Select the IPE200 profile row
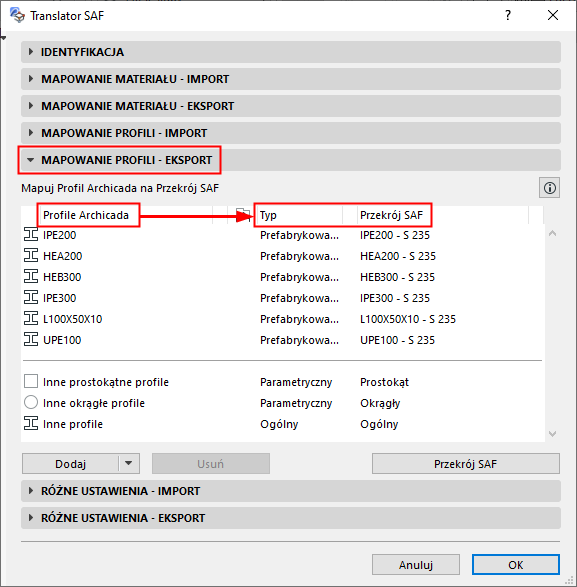The image size is (577, 587). point(283,235)
